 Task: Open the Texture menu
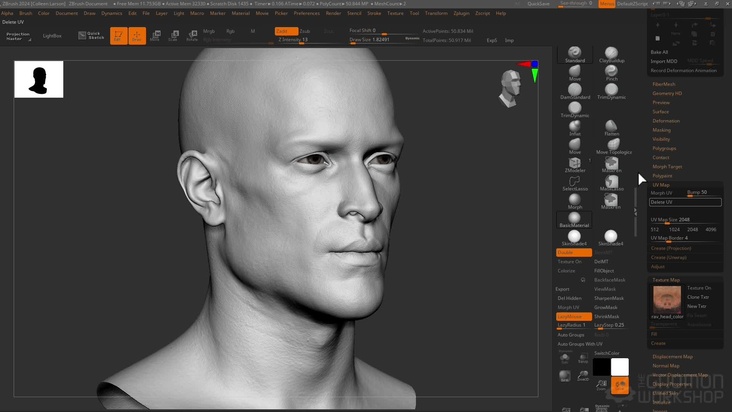395,13
